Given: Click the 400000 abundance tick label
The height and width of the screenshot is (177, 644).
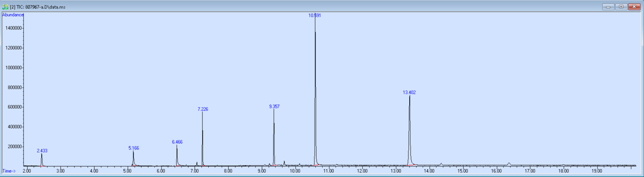Looking at the screenshot, I should [x=15, y=127].
